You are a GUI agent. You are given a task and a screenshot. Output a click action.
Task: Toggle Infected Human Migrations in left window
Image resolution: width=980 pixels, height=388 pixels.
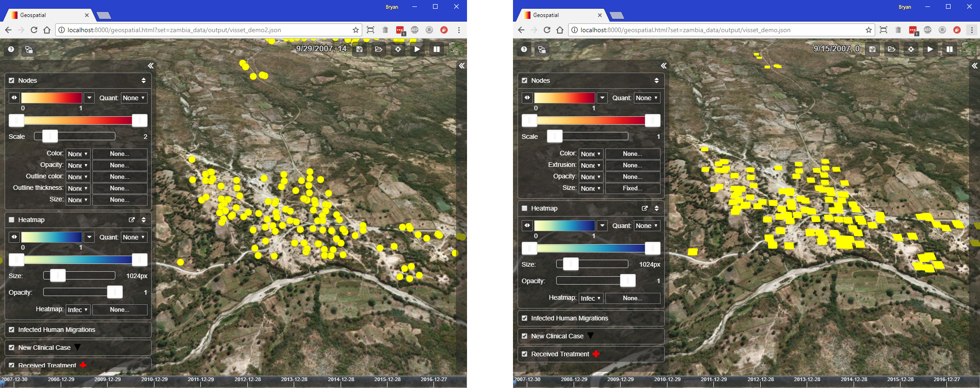[11, 330]
